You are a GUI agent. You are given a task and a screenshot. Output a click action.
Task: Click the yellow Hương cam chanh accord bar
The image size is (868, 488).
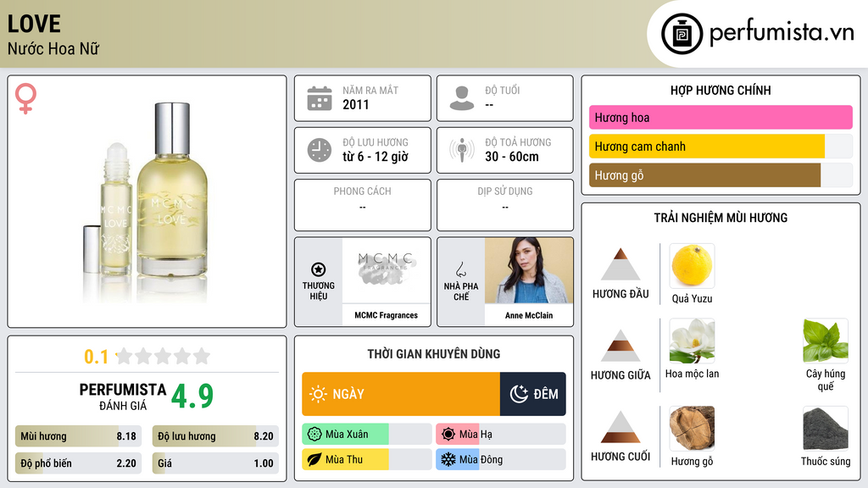coord(721,147)
